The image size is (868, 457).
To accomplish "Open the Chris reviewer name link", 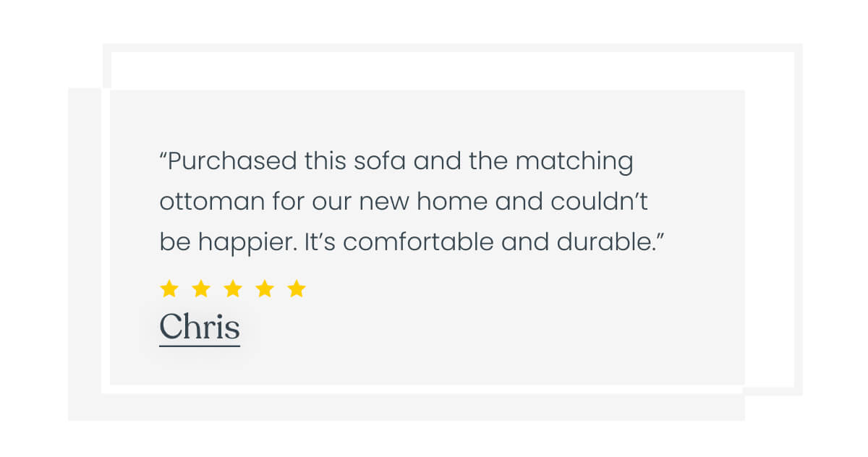I will pos(199,327).
